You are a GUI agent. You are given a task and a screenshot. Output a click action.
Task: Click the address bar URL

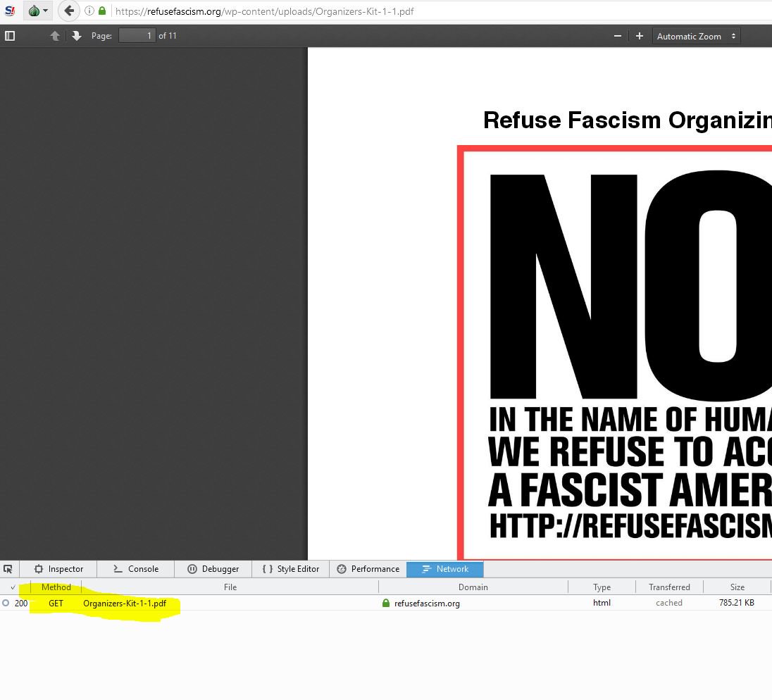pyautogui.click(x=264, y=11)
